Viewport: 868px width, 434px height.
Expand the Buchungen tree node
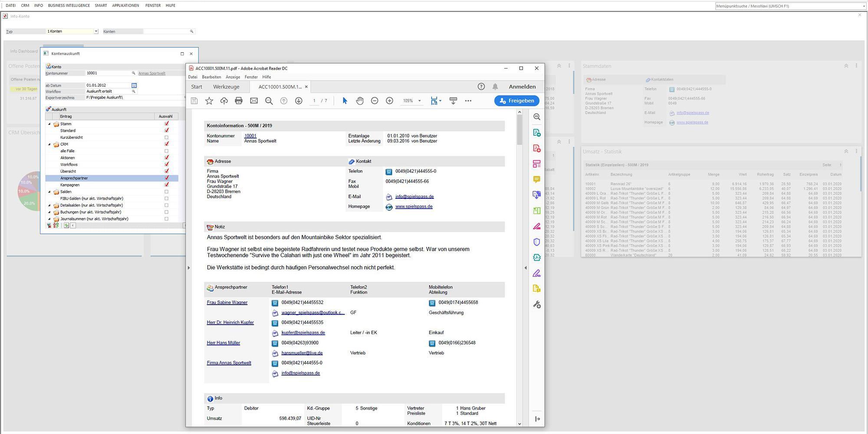49,212
